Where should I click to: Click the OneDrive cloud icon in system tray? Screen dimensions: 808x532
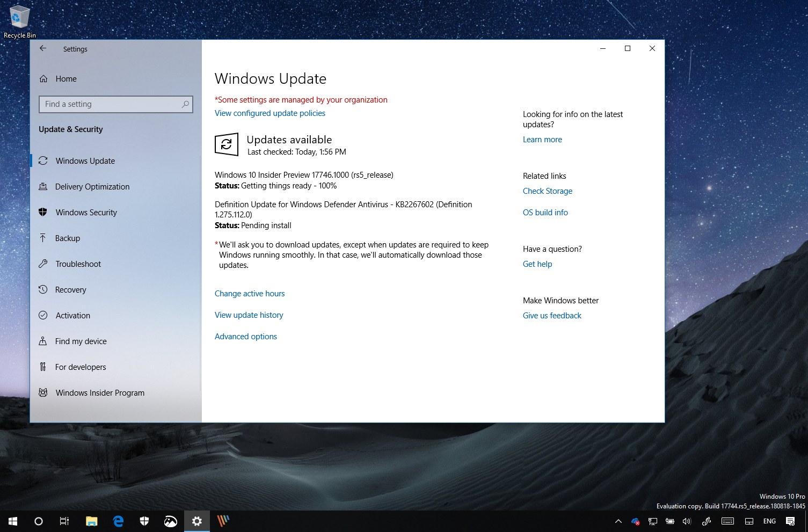coord(635,521)
